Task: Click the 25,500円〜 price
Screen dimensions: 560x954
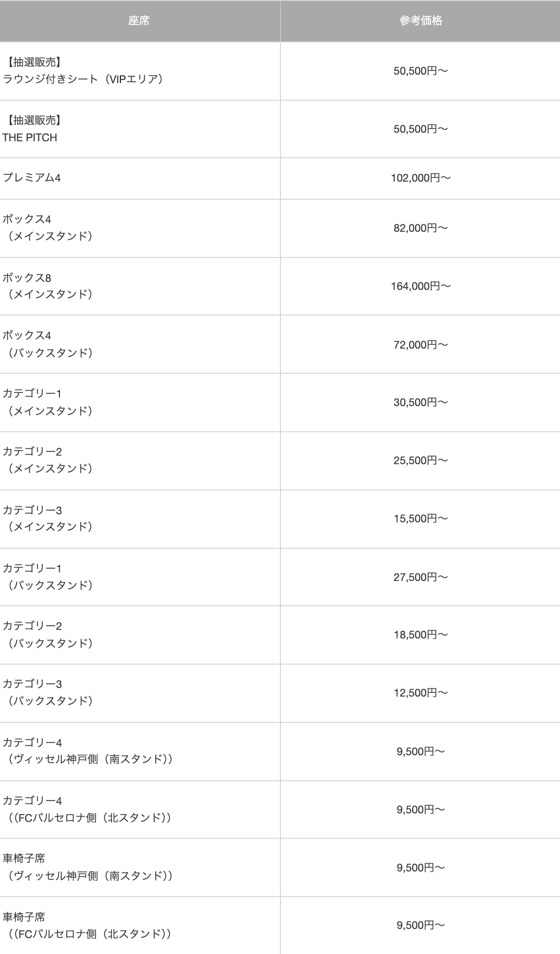Action: pos(421,460)
